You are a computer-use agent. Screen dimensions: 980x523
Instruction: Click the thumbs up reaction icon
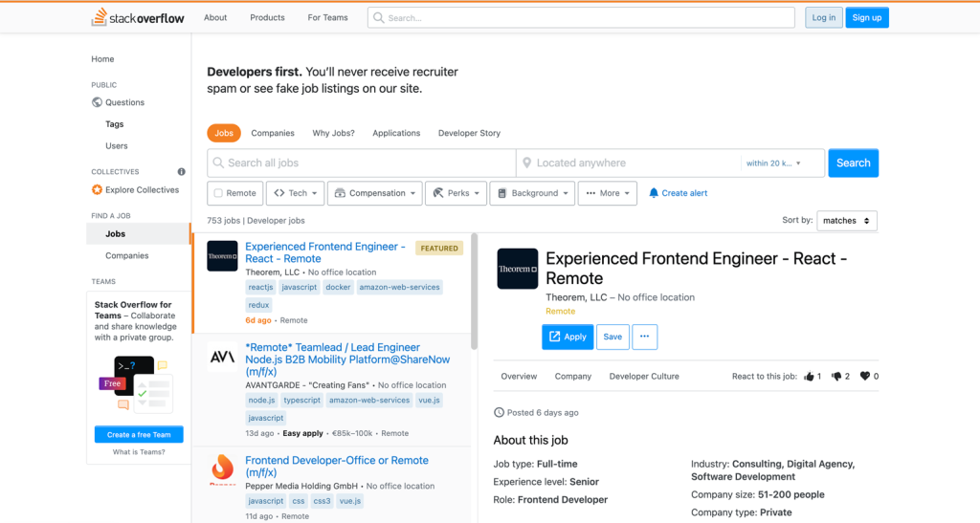tap(809, 377)
